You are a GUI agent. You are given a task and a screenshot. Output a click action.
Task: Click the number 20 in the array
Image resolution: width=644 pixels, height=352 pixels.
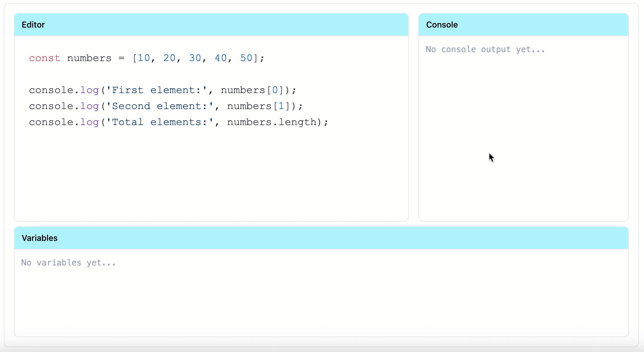point(169,58)
